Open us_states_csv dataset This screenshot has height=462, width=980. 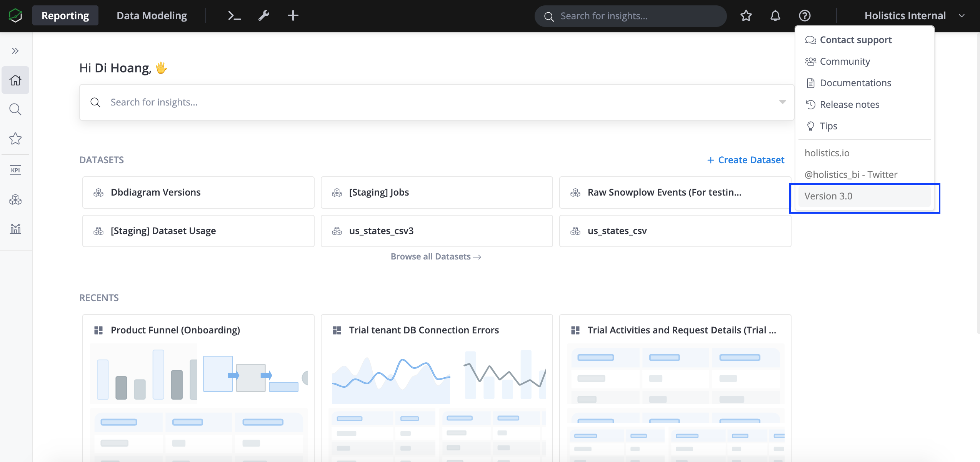[x=675, y=231]
